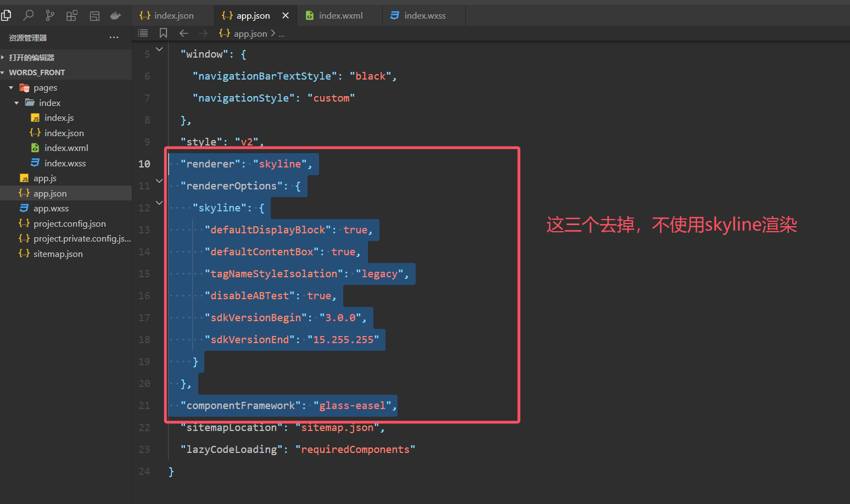The height and width of the screenshot is (504, 850).
Task: Click the "navigationBarTextStyle" key
Action: 265,76
